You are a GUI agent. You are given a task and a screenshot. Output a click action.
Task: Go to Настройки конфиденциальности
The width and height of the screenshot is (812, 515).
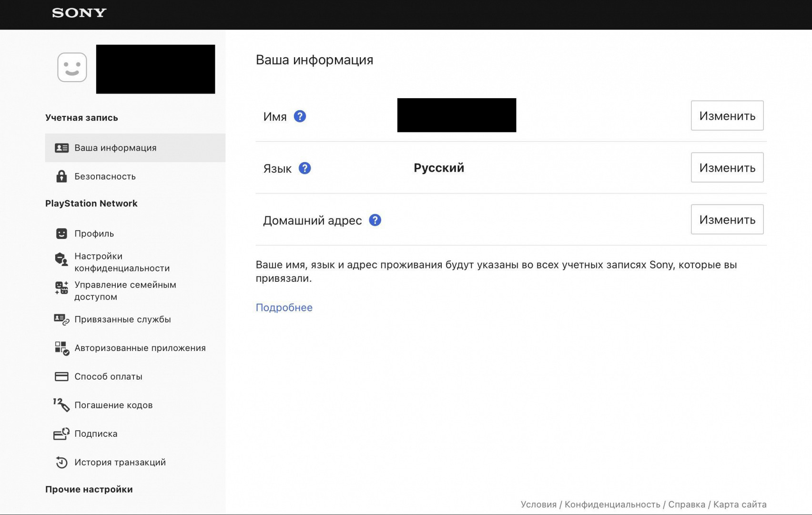pyautogui.click(x=122, y=262)
